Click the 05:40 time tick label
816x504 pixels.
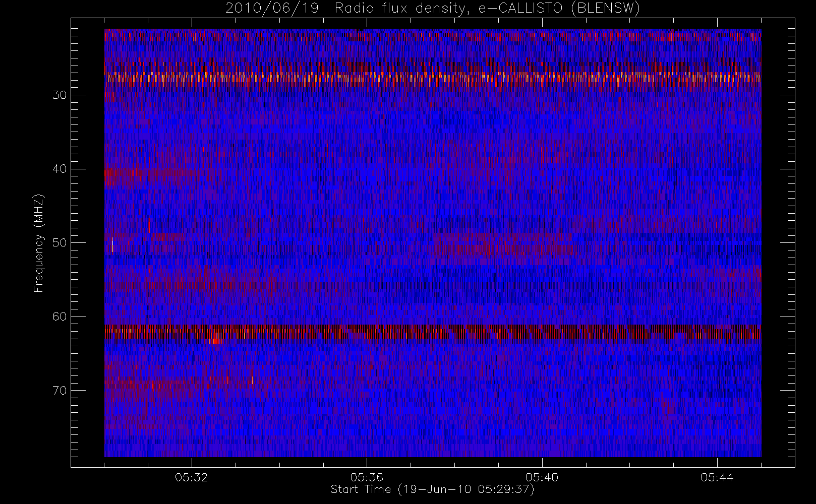click(x=542, y=477)
